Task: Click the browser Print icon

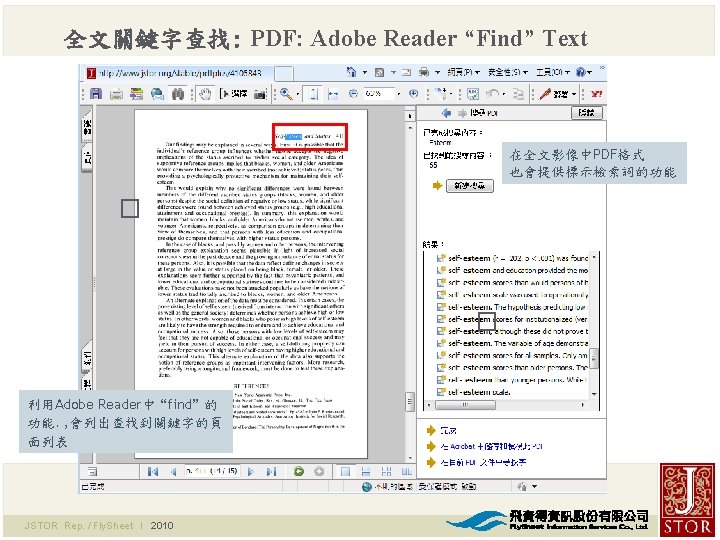Action: point(424,72)
